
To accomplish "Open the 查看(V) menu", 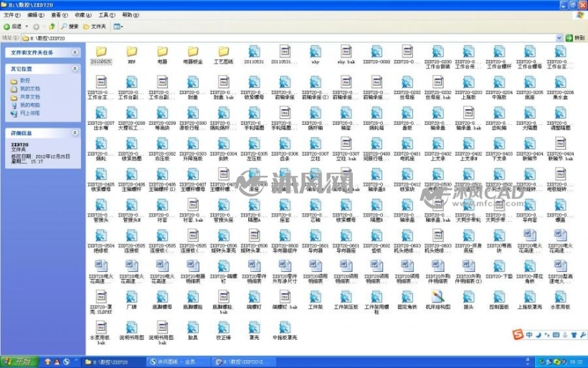I will 60,15.
